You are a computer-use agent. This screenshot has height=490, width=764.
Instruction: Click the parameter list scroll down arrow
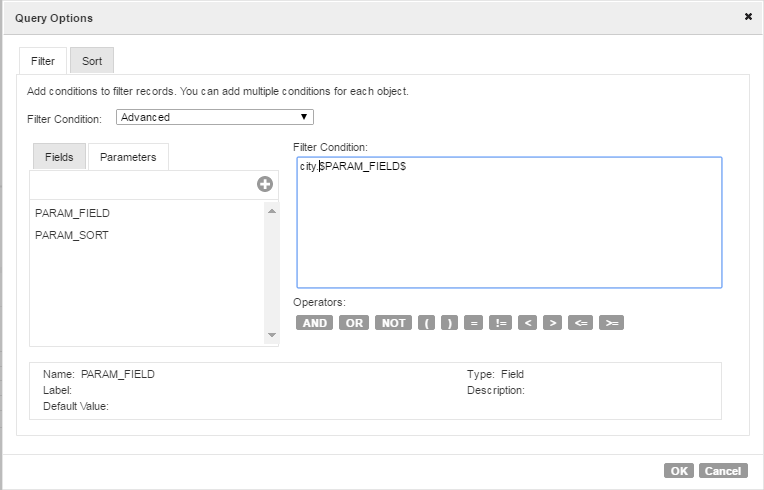[272, 335]
